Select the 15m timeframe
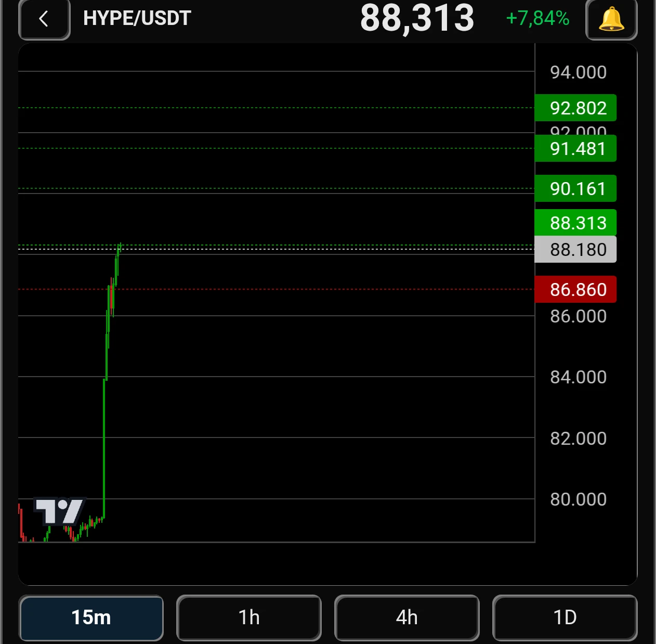 pyautogui.click(x=91, y=617)
